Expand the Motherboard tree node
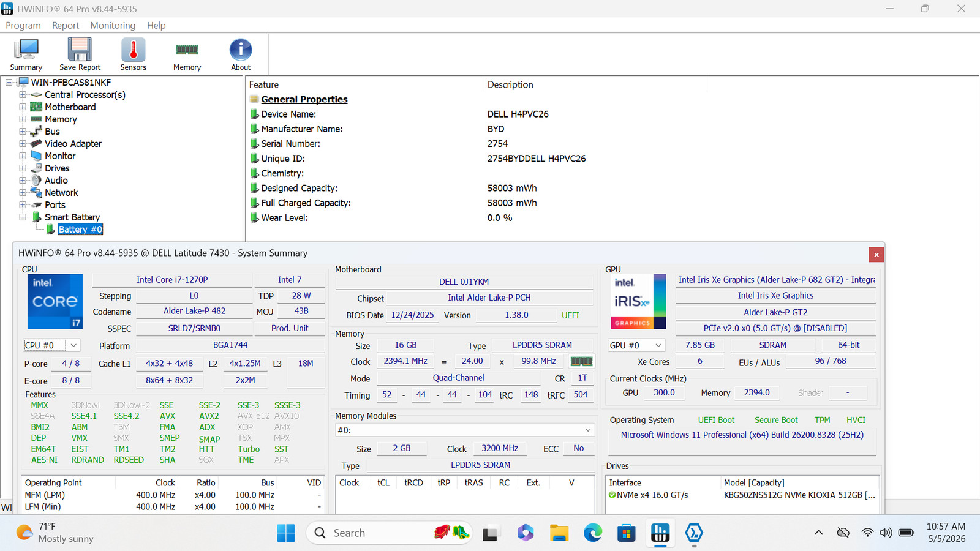This screenshot has width=980, height=551. [23, 107]
